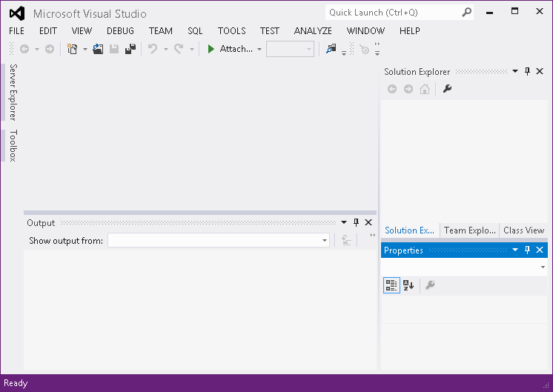Open the Toolbox side tab

13,145
